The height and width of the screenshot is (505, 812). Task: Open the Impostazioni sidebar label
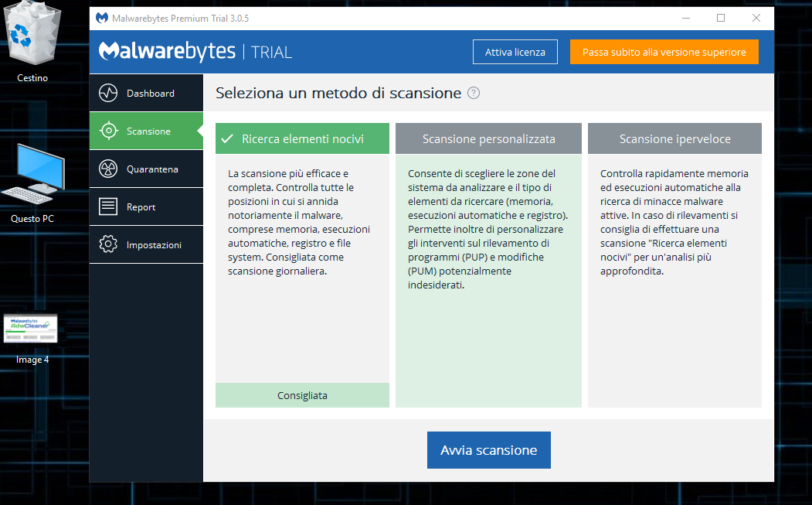point(154,244)
